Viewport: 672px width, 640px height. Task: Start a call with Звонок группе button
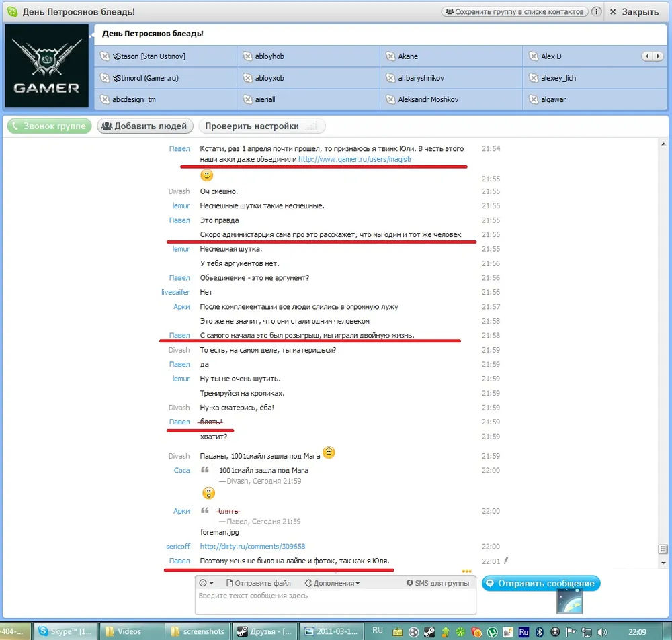[49, 126]
